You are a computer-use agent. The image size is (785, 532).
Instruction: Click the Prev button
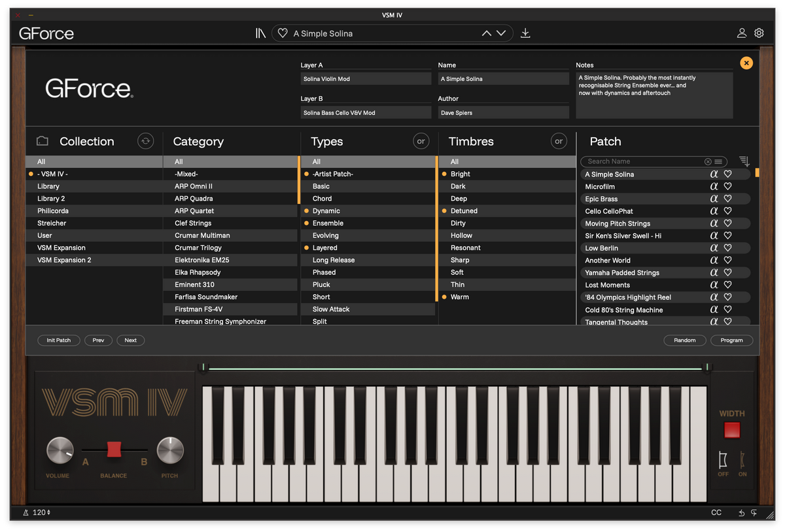(x=98, y=340)
